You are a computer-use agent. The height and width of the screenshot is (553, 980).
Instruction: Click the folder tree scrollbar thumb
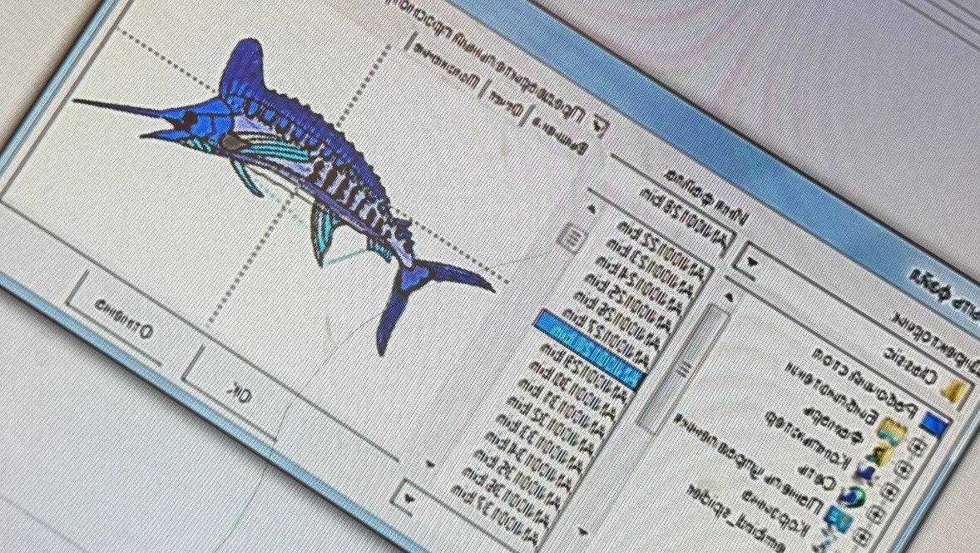click(x=685, y=368)
